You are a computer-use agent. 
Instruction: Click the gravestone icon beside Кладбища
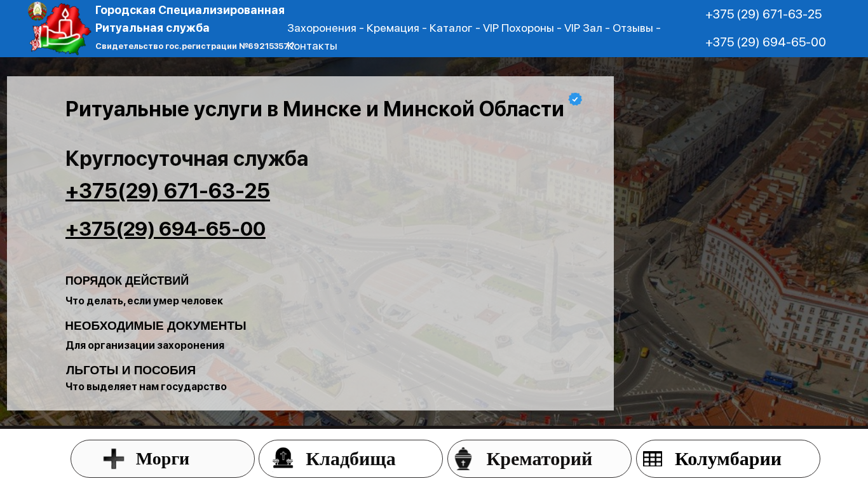283,458
